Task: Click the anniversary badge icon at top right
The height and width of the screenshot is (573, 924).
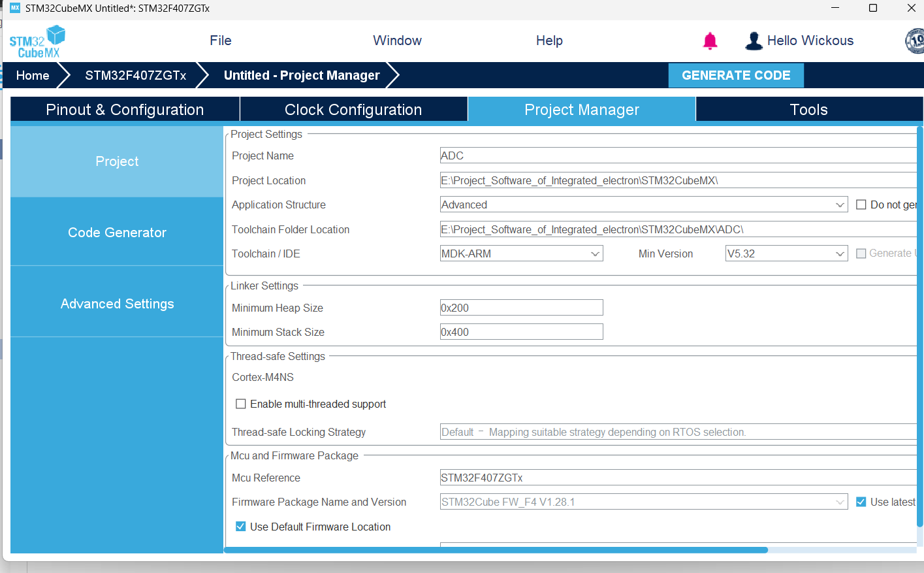Action: click(x=915, y=41)
